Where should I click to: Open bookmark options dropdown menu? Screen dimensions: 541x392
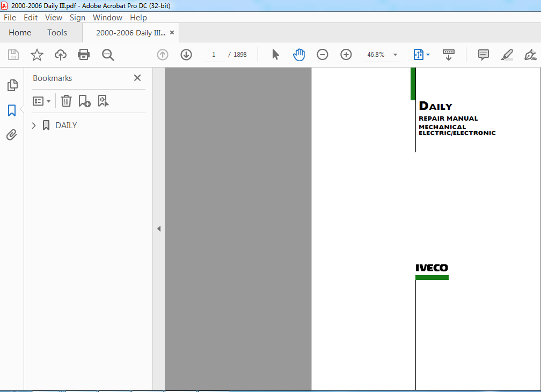(x=41, y=101)
